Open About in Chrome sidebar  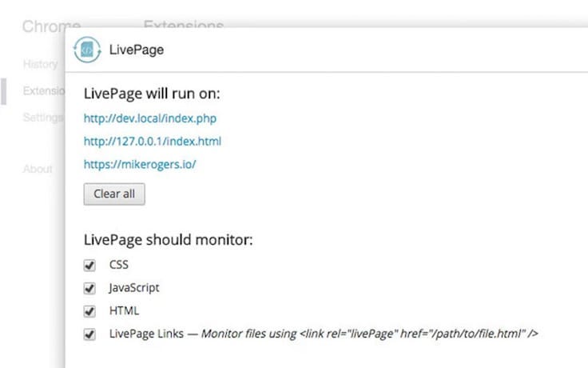coord(38,169)
